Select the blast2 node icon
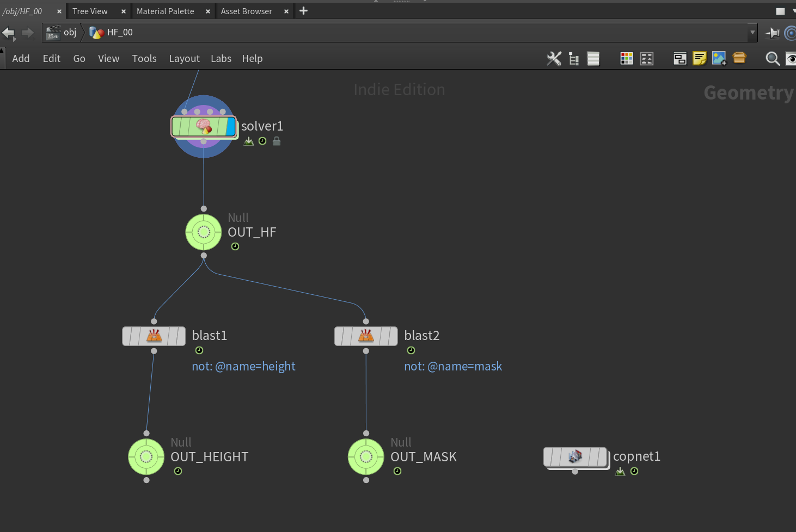Screen dimensions: 796x532 366,336
